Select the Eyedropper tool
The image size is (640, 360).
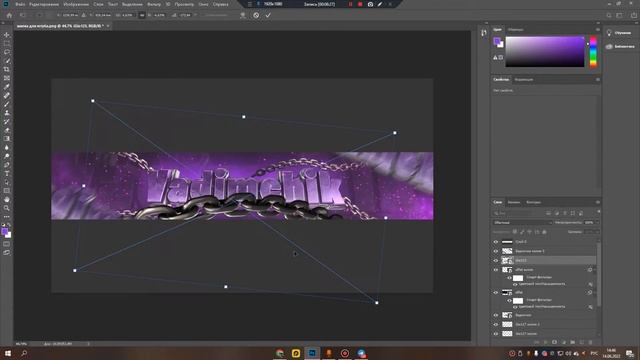(7, 87)
